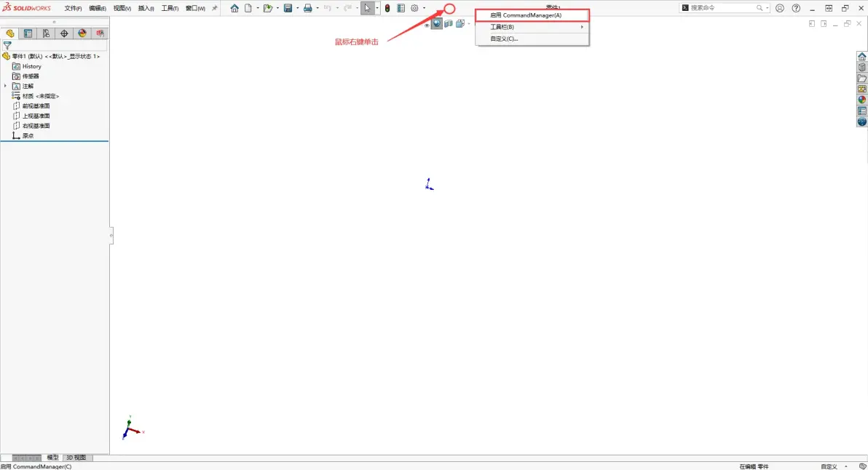Viewport: 868px width, 470px height.
Task: Open the Help question mark icon
Action: pos(796,8)
